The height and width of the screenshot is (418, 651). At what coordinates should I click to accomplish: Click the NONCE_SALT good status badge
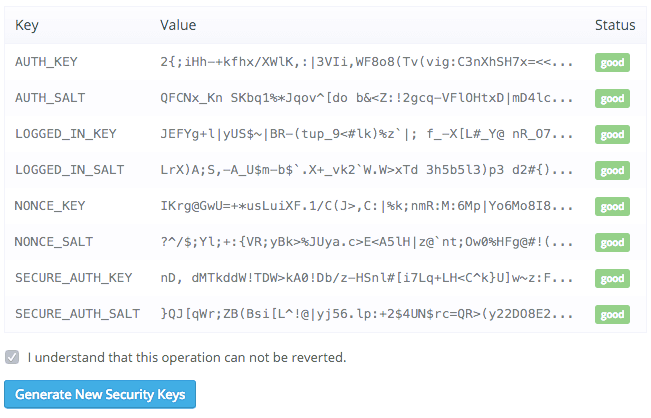612,242
